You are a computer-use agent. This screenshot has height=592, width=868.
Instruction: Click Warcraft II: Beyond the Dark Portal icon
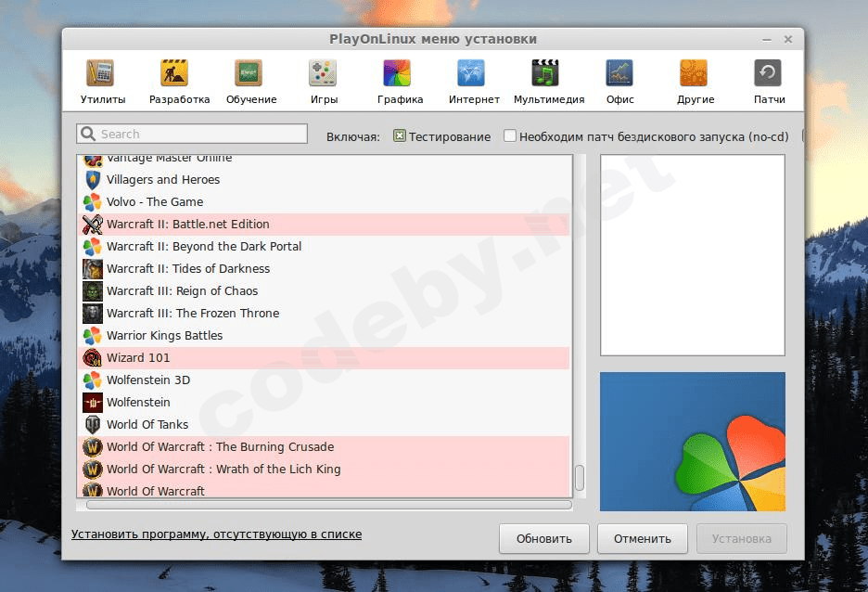coord(93,247)
